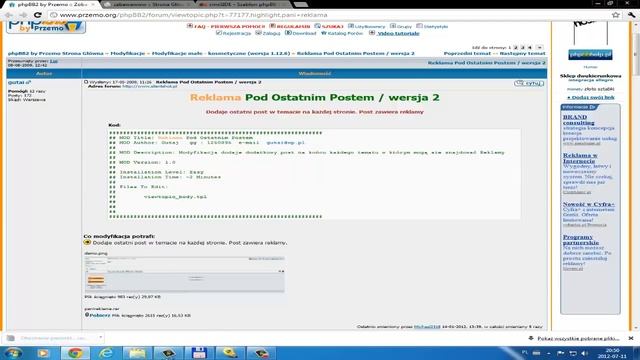Image resolution: width=640 pixels, height=360 pixels.
Task: Click the Cytuj quote button
Action: 529,83
